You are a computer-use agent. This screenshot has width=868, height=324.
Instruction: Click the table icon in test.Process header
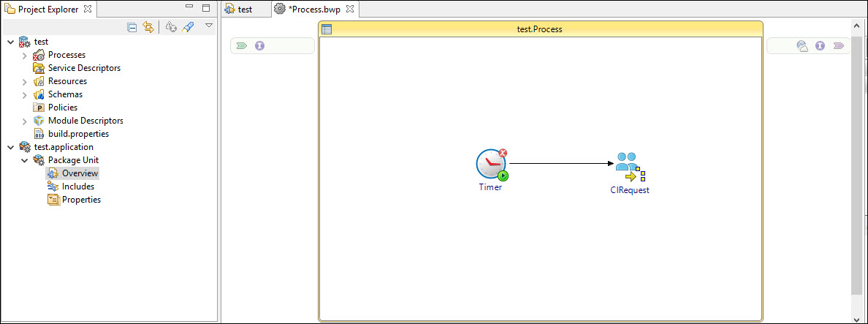(327, 29)
